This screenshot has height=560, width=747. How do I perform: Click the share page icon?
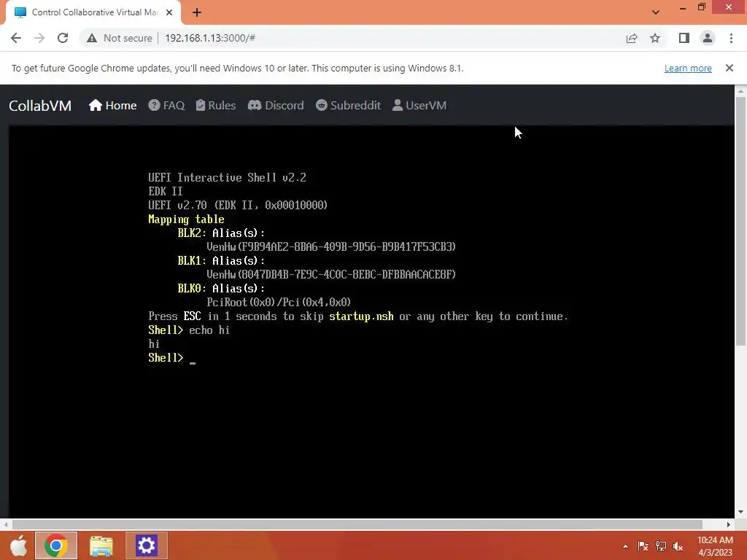click(x=632, y=38)
